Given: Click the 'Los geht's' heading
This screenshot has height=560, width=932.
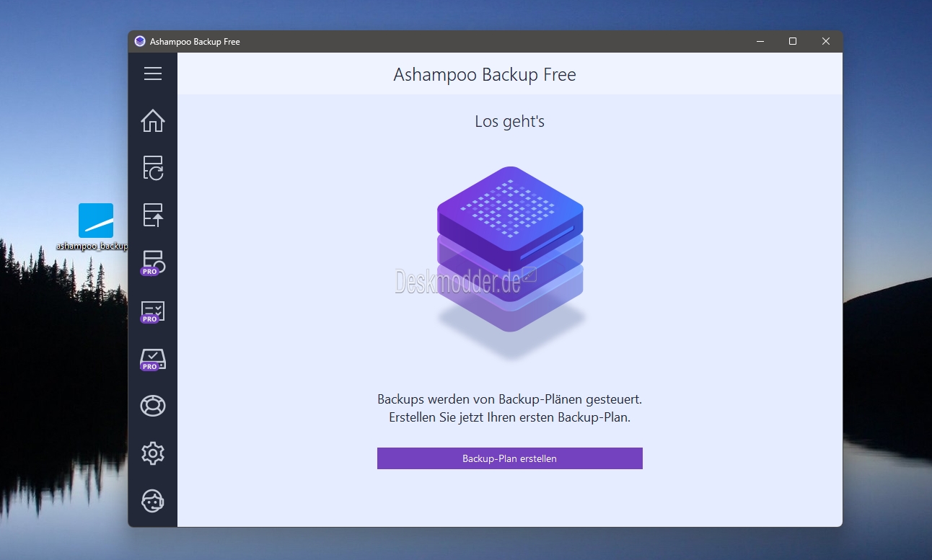Looking at the screenshot, I should (x=510, y=122).
